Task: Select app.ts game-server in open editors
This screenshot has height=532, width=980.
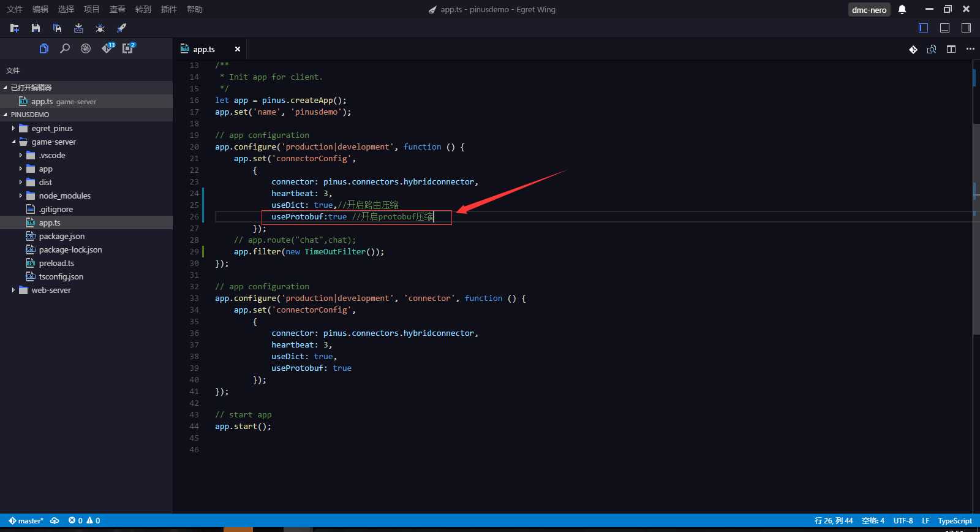Action: pyautogui.click(x=86, y=101)
